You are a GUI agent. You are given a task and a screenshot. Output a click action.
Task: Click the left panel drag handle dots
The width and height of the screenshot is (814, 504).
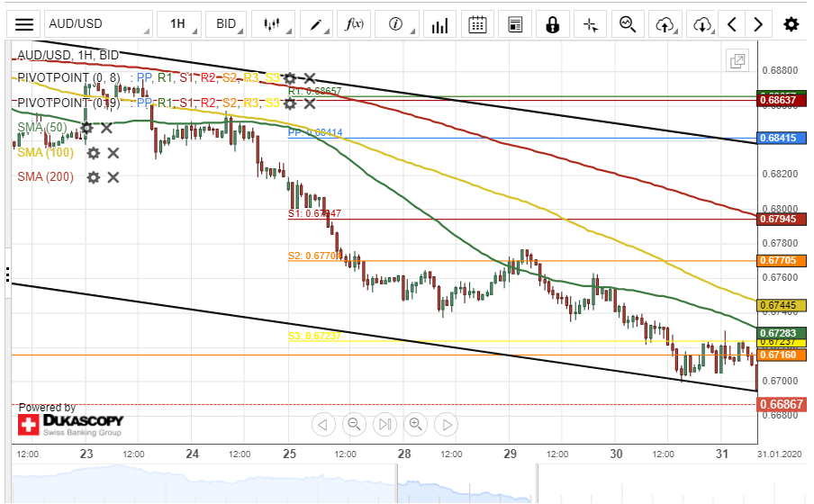click(8, 274)
